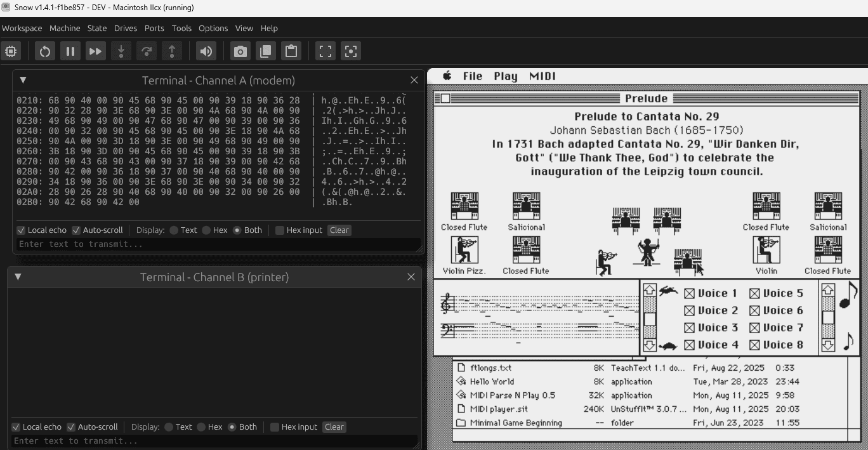The height and width of the screenshot is (450, 868).
Task: Uncheck Voice 1 checkbox
Action: click(690, 293)
